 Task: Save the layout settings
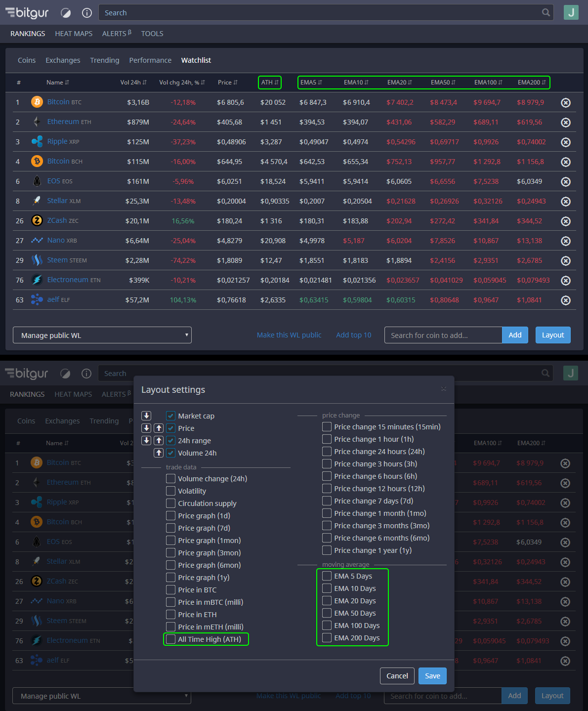[x=432, y=676]
